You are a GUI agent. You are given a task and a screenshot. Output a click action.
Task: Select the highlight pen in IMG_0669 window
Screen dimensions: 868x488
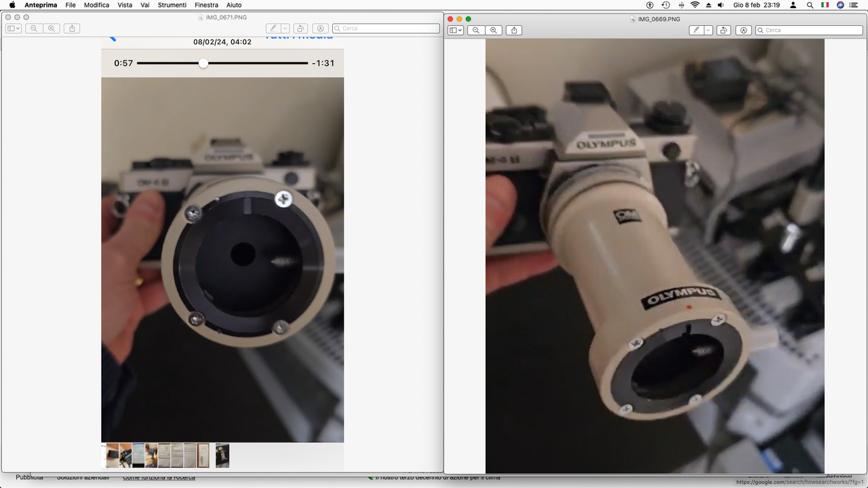coord(696,30)
